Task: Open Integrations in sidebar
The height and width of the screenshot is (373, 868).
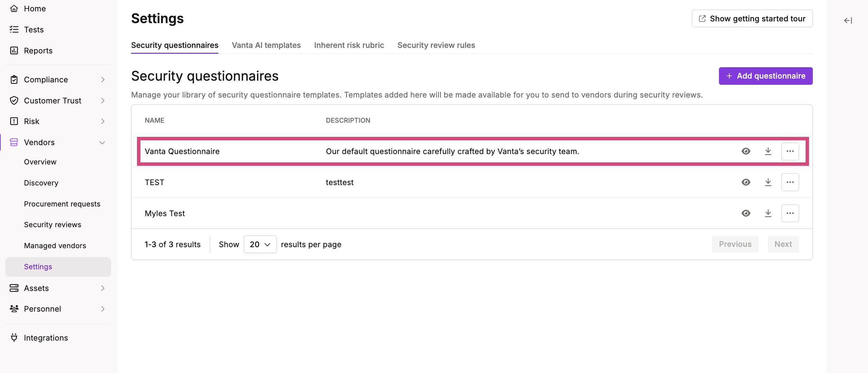Action: click(46, 338)
